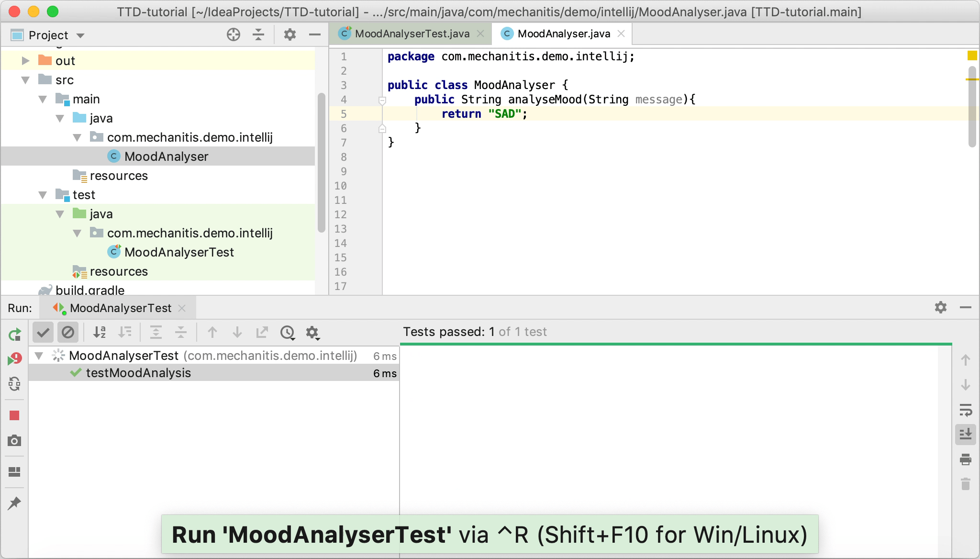Select file in project via crosshair icon
Image resolution: width=980 pixels, height=559 pixels.
(233, 35)
